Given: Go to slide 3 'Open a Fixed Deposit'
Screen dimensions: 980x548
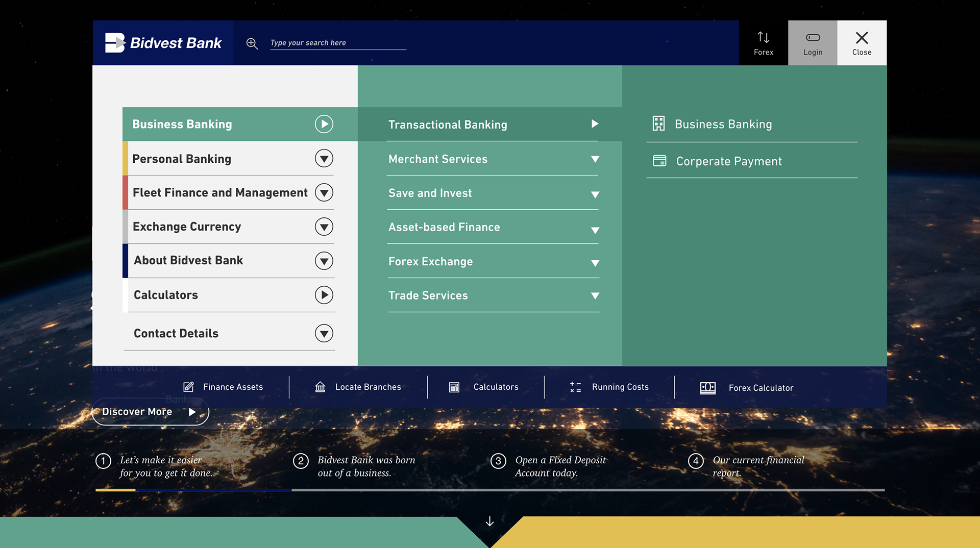Looking at the screenshot, I should [x=549, y=466].
